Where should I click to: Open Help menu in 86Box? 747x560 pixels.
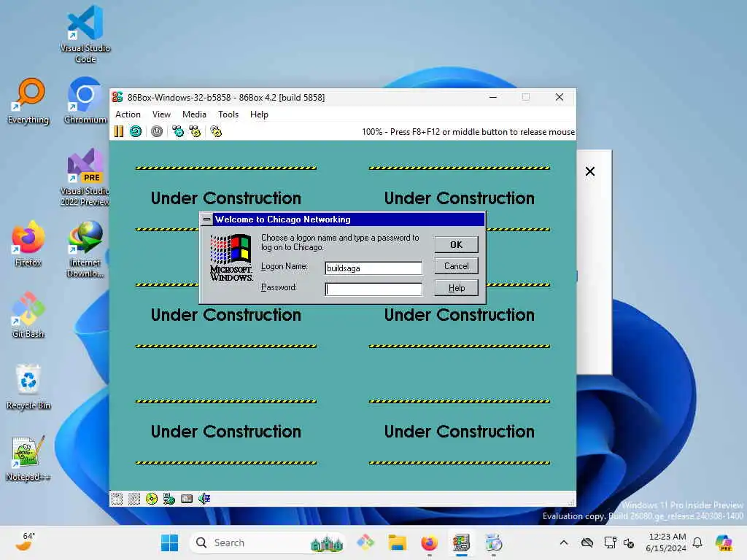259,114
